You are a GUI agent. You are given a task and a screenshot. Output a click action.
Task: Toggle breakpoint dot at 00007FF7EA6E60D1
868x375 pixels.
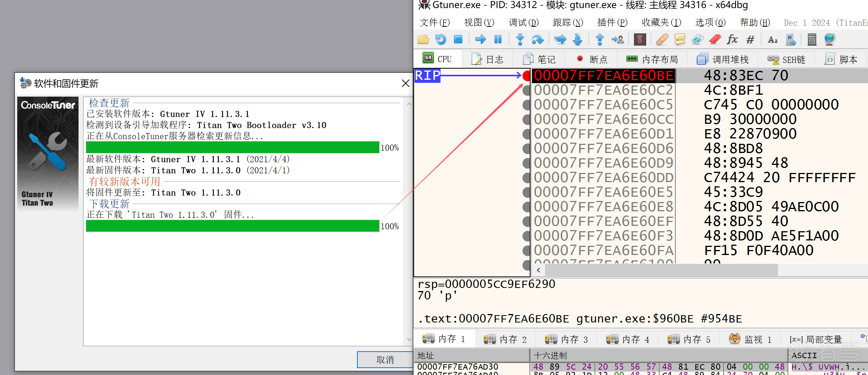[x=527, y=134]
